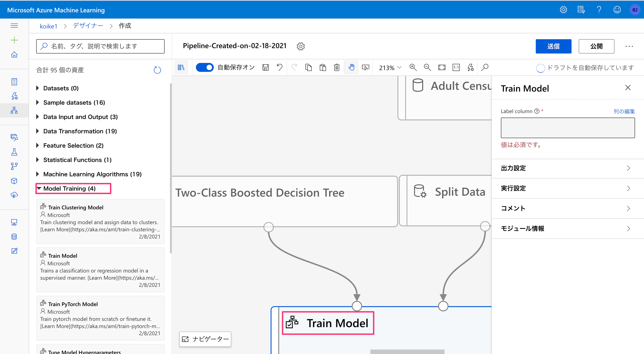
Task: Click the 列の編集 edit column link
Action: (x=624, y=112)
